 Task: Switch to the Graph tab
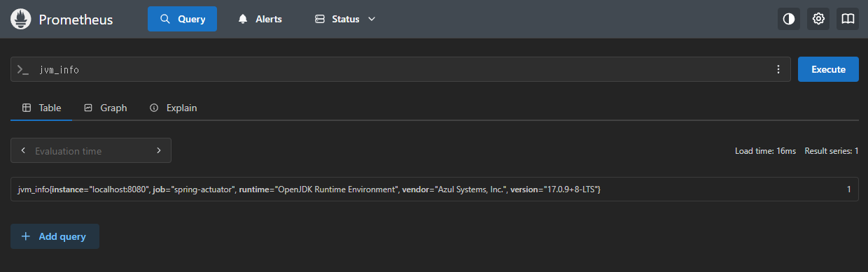106,108
